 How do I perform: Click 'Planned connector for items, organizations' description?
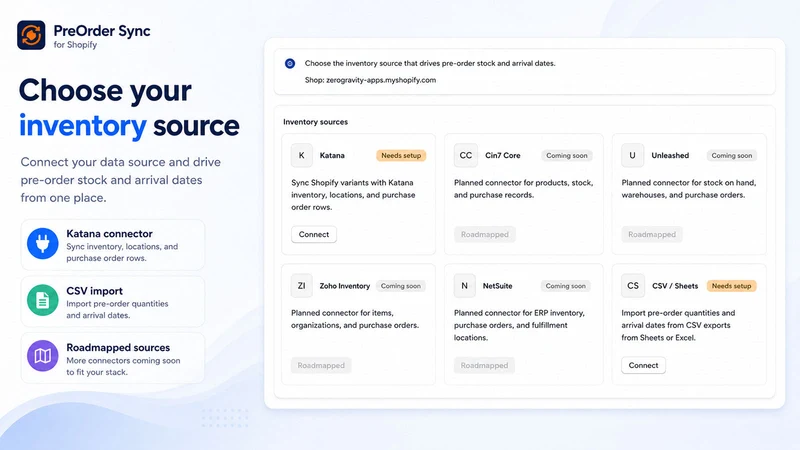coord(355,319)
